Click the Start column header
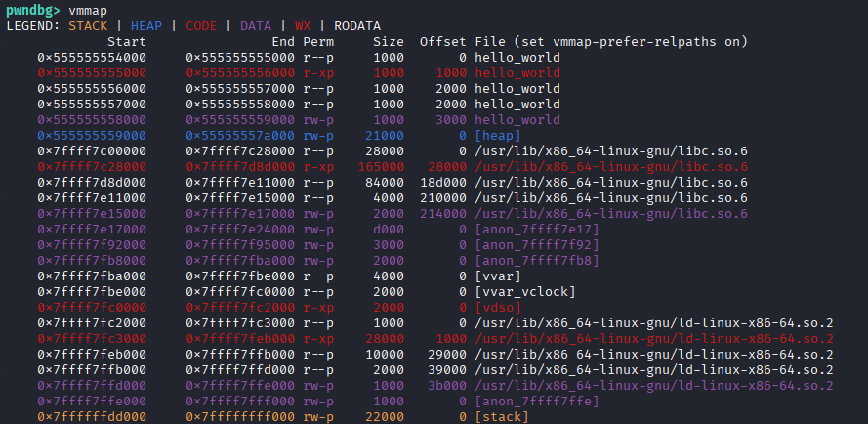 (127, 42)
